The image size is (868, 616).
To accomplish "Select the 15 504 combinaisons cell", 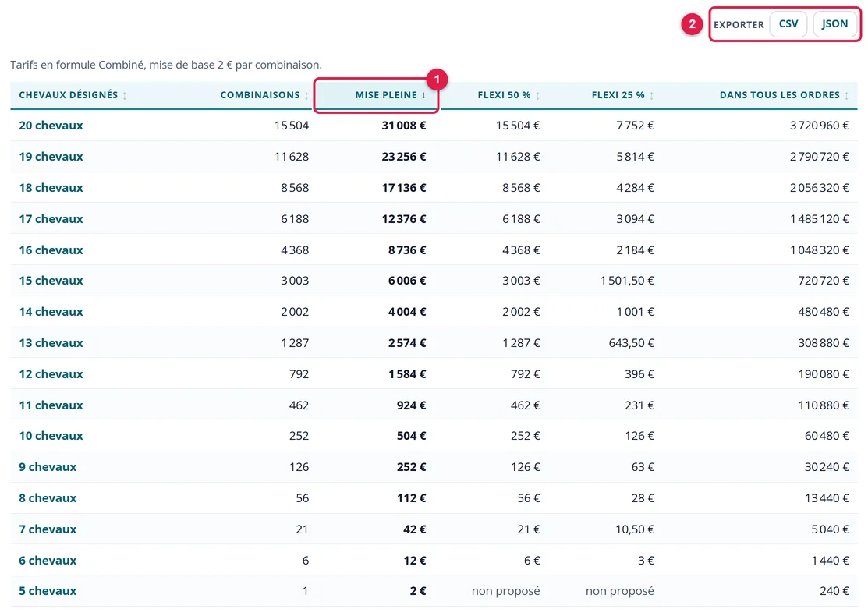I will tap(292, 126).
